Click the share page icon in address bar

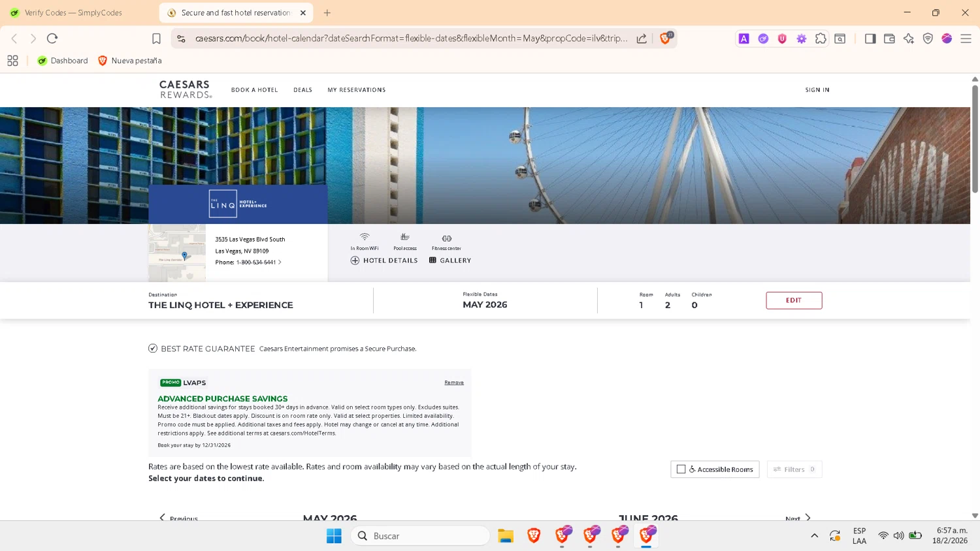[x=642, y=39]
